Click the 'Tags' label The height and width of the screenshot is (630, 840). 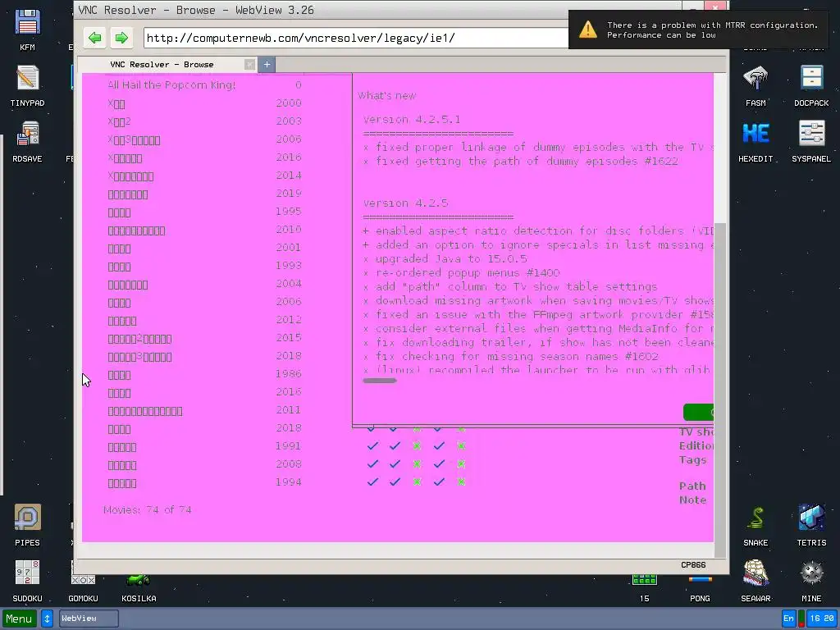(692, 460)
